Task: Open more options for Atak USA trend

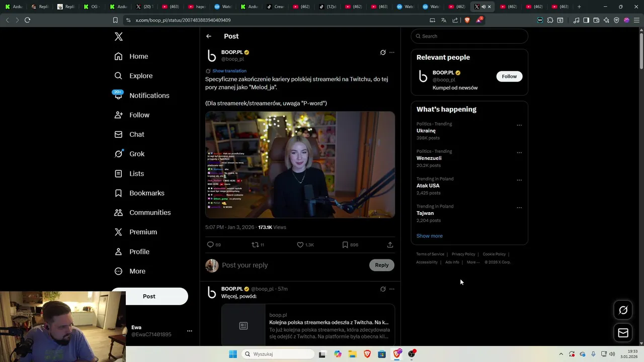Action: (x=519, y=180)
